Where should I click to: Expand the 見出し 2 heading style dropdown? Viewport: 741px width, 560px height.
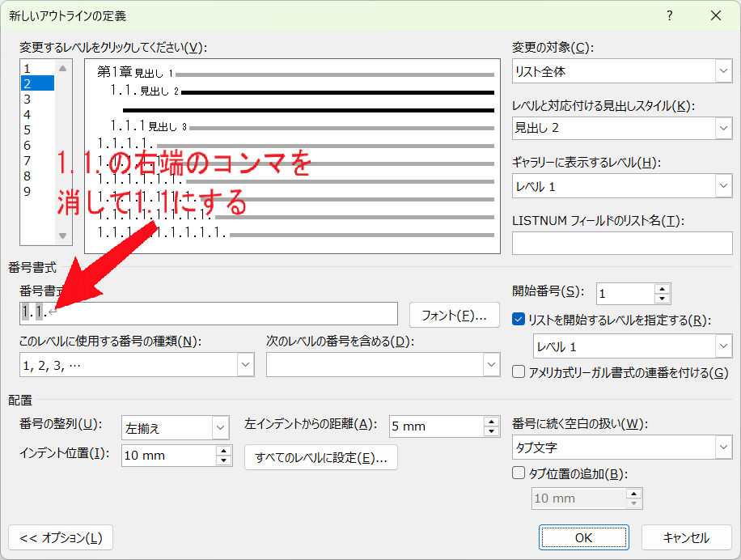[622, 128]
